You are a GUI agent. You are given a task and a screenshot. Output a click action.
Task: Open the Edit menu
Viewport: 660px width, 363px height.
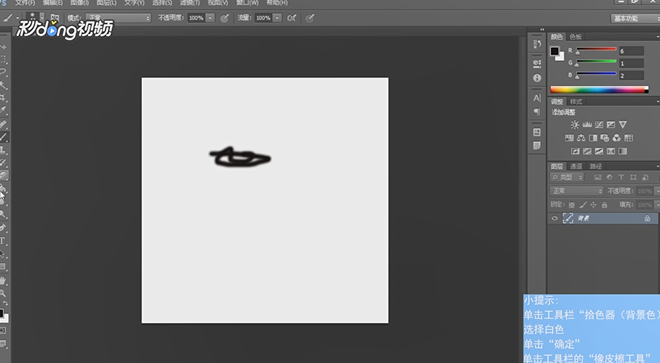pyautogui.click(x=53, y=3)
